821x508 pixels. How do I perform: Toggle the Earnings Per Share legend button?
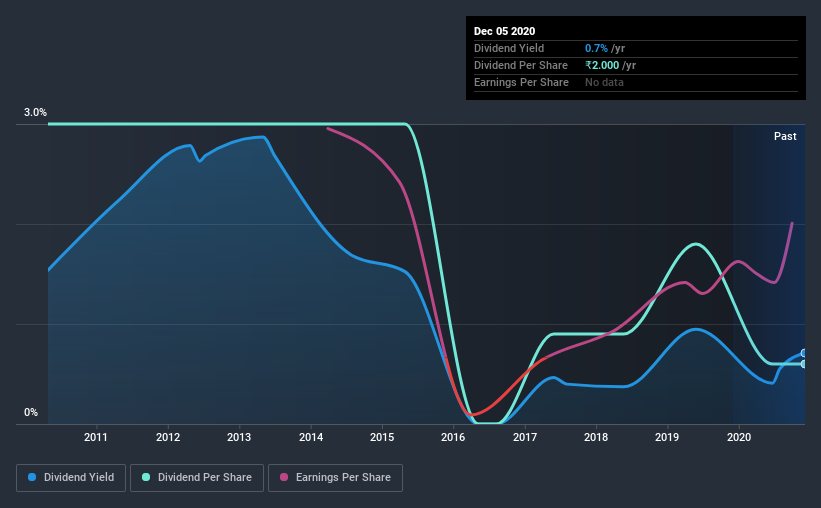click(x=335, y=478)
